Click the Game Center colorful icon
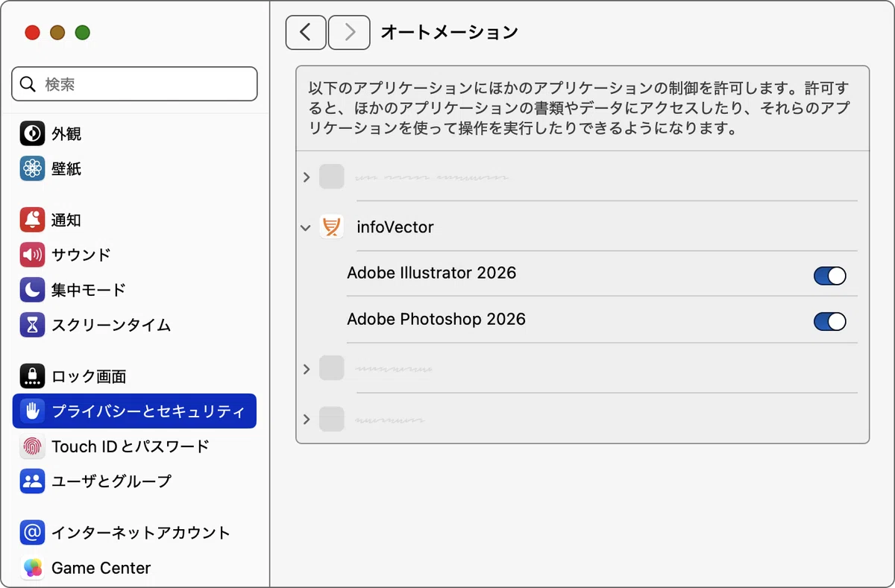The image size is (895, 588). pos(32,568)
